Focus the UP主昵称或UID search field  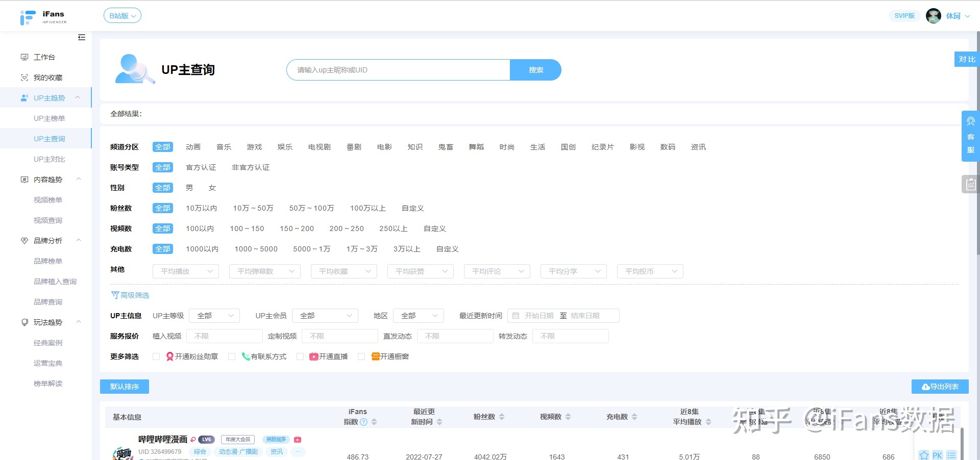click(x=398, y=70)
